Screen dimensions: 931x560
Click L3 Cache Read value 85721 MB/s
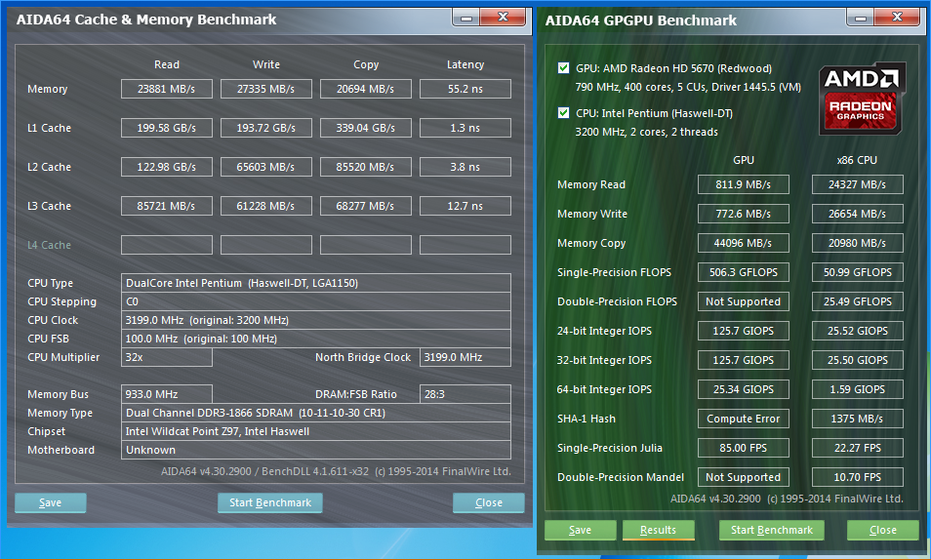pos(166,206)
